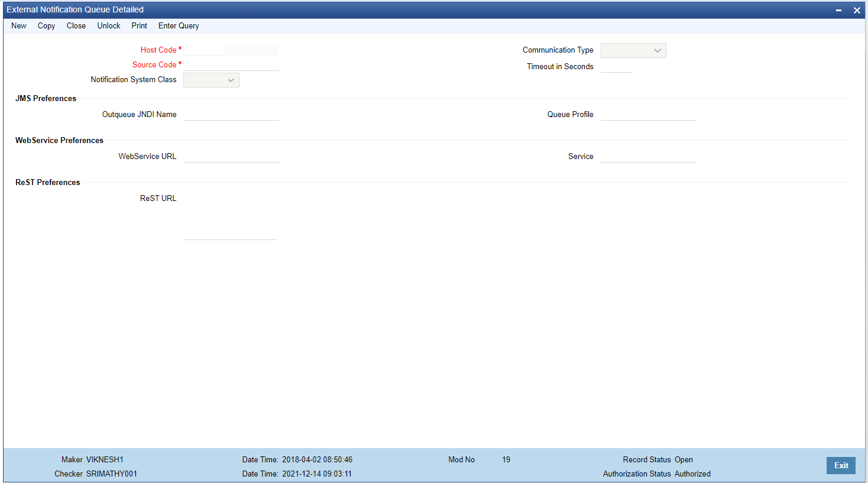
Task: Copy the current record via toolbar
Action: [46, 26]
